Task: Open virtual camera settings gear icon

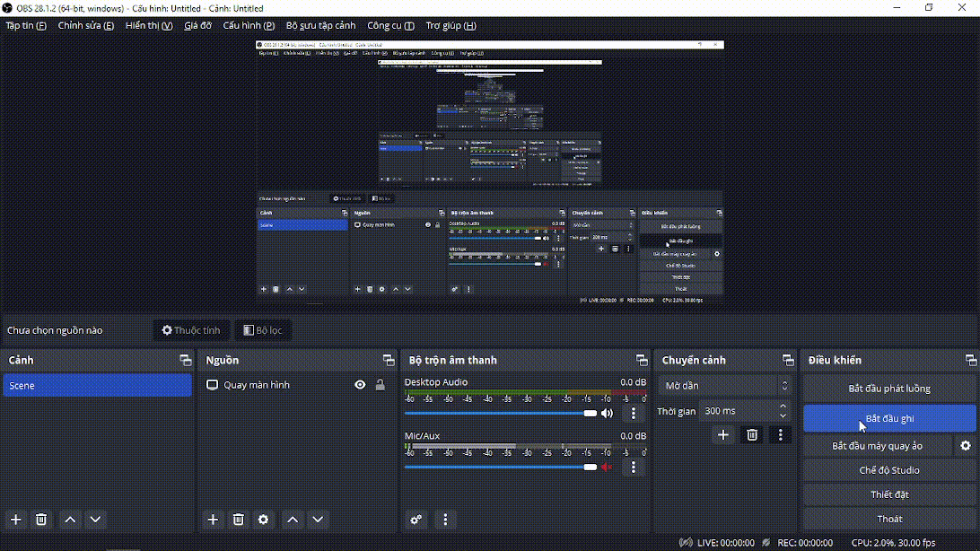Action: [x=966, y=446]
